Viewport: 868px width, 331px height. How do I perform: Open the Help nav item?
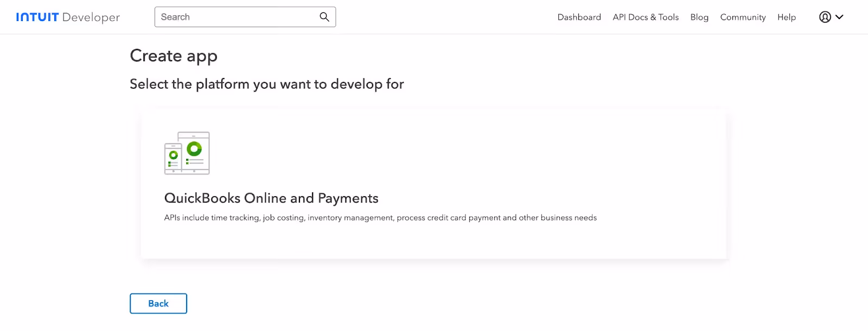(x=786, y=17)
